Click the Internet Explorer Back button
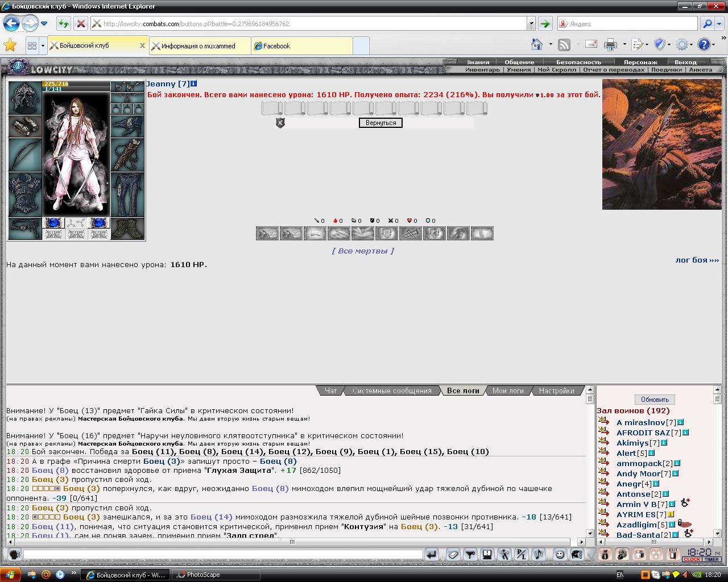This screenshot has width=728, height=582. (11, 23)
